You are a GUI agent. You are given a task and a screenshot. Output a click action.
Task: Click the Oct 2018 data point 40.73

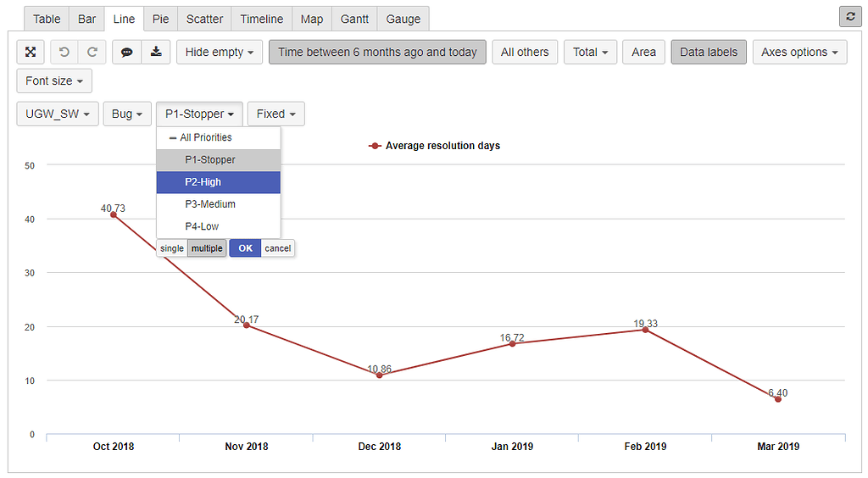coord(114,215)
